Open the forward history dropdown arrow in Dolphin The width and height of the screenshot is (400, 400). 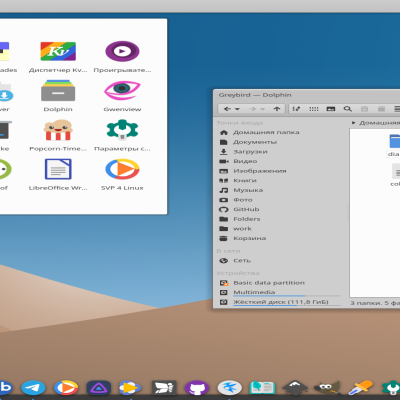point(263,109)
